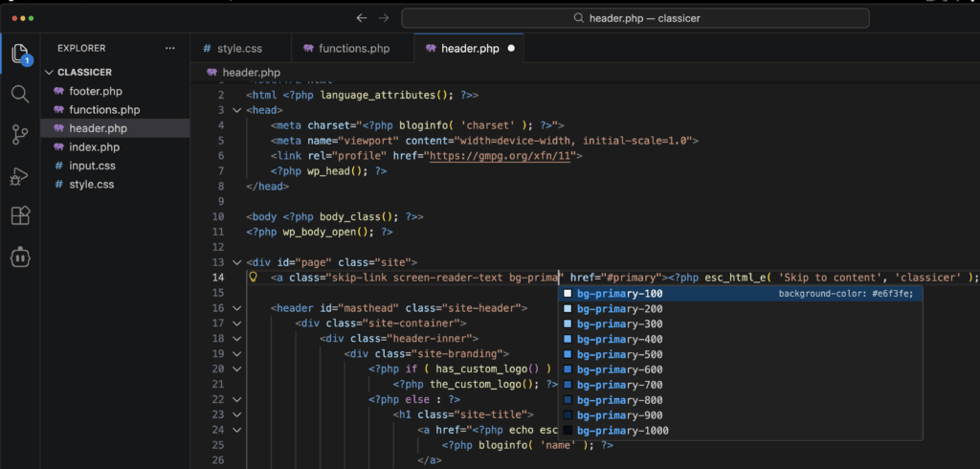Click the background-color: #e6f3fe detail text
This screenshot has height=469, width=980.
click(848, 293)
